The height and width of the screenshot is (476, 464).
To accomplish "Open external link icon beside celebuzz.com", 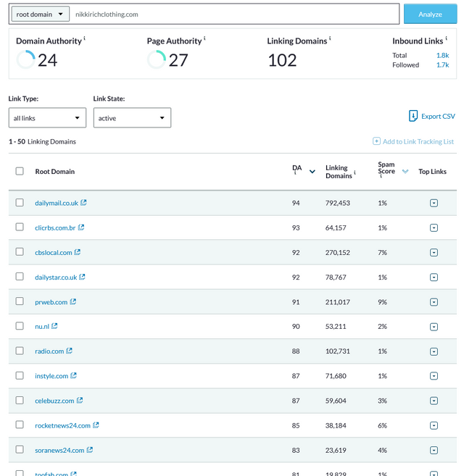I will [80, 401].
